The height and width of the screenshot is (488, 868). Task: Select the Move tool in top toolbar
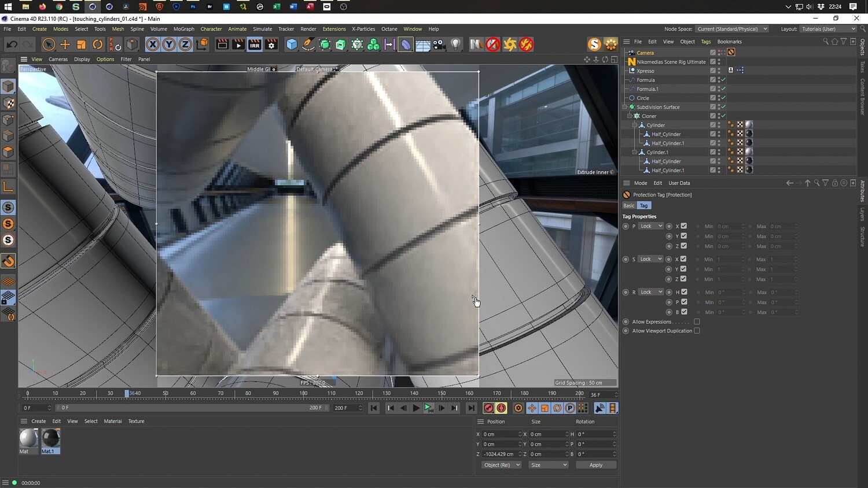click(x=65, y=45)
